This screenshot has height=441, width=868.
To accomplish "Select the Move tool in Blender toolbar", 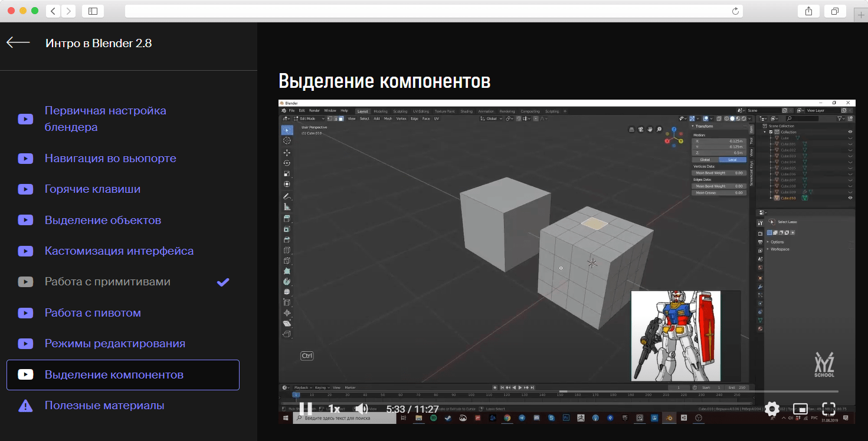I will tap(287, 153).
